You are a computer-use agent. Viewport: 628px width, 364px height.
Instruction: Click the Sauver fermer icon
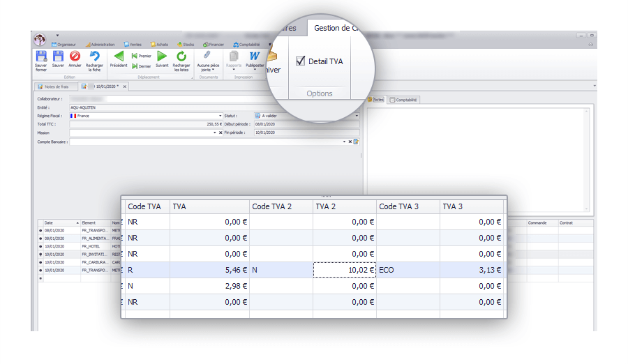coord(41,56)
